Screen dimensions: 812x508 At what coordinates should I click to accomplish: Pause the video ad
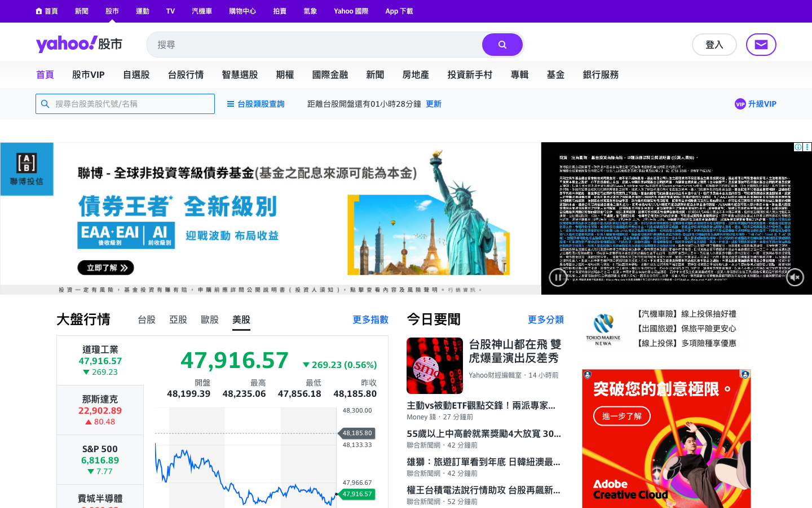[x=558, y=277]
